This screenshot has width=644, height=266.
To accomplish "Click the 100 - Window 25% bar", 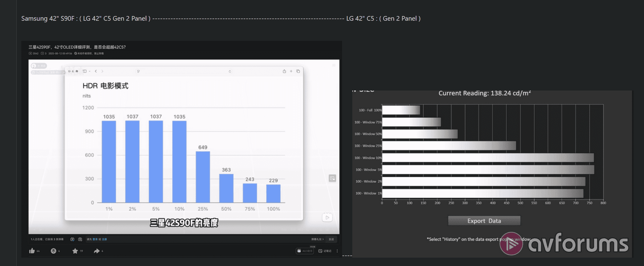I will [x=449, y=146].
